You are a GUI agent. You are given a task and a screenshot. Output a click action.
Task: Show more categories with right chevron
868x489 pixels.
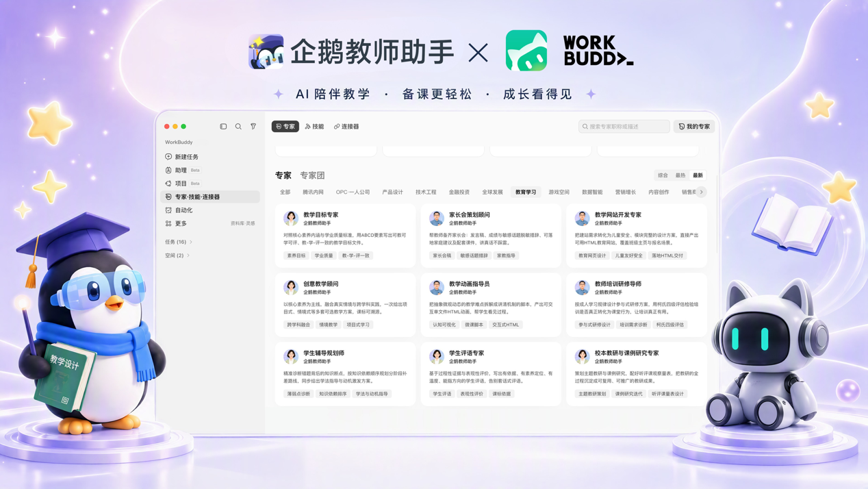[x=702, y=192]
